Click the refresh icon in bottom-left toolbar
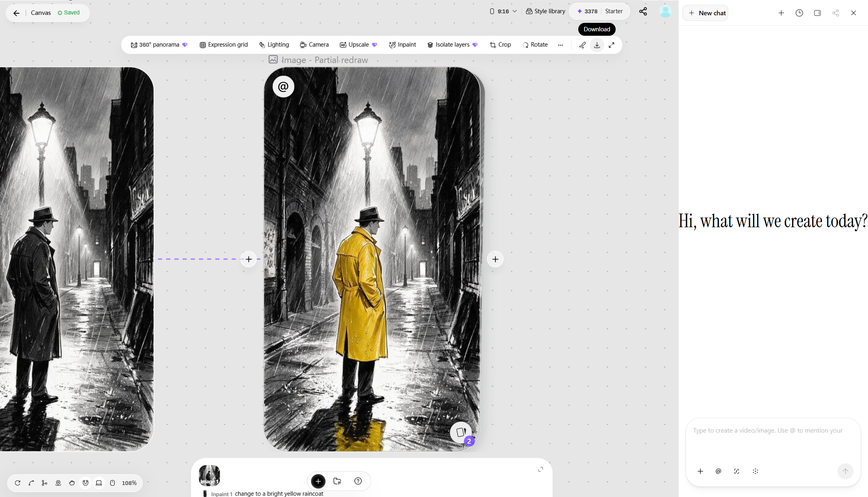 pyautogui.click(x=18, y=483)
